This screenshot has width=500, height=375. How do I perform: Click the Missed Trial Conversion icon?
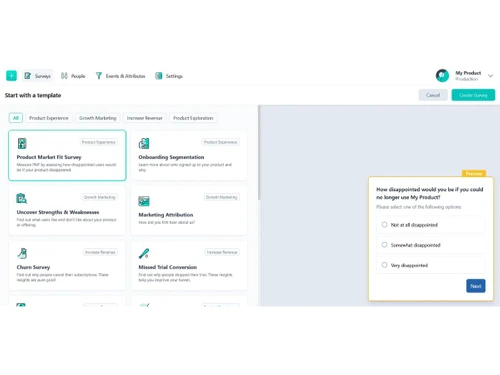click(x=144, y=253)
